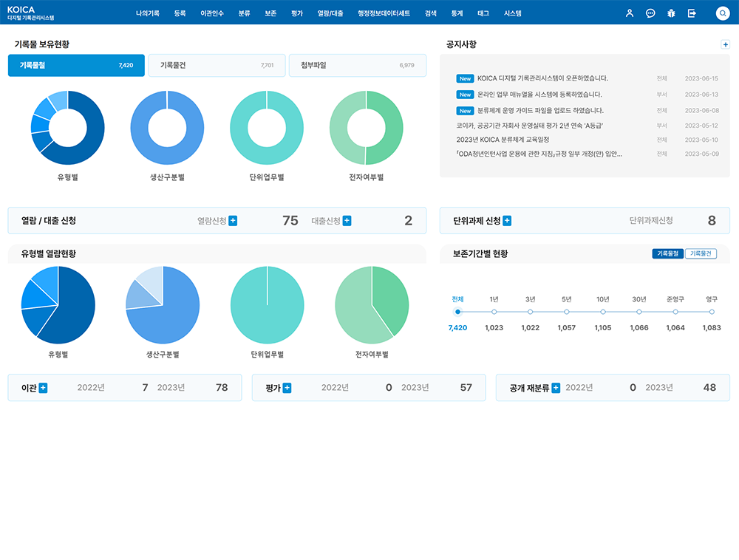The width and height of the screenshot is (739, 560).
Task: Click the 열람신청 count 75
Action: (290, 220)
